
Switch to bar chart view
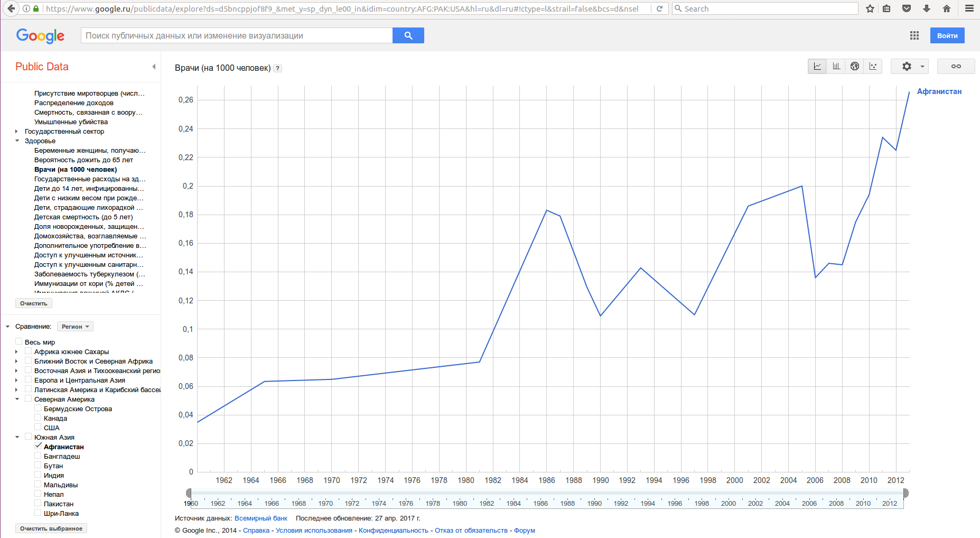click(x=836, y=67)
